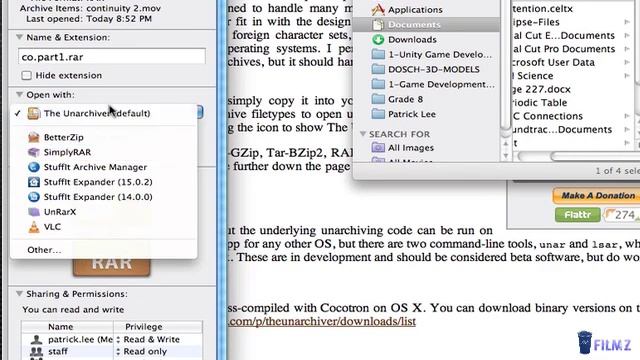Toggle the Hide extension checkbox
640x360 pixels.
coord(27,76)
